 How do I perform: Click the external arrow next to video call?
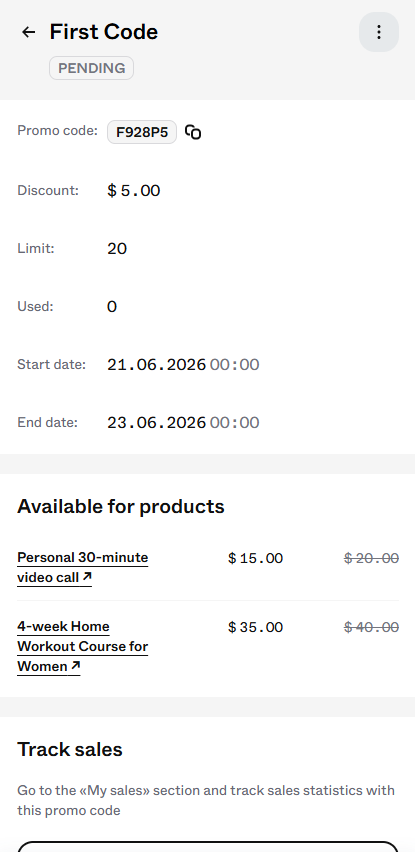(86, 577)
